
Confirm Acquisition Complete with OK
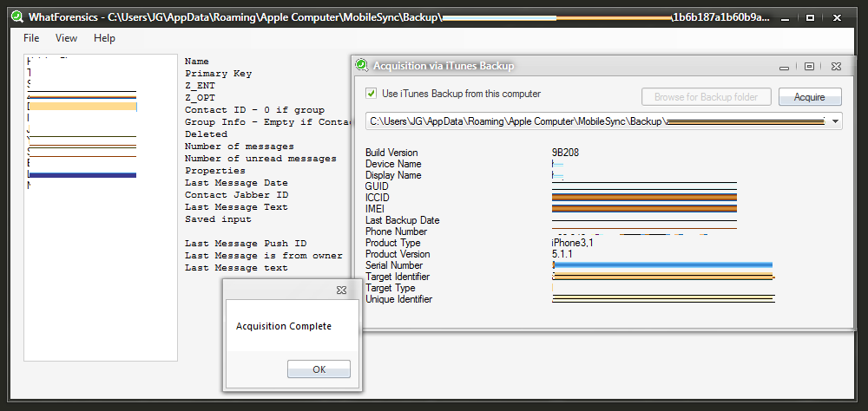click(x=319, y=369)
